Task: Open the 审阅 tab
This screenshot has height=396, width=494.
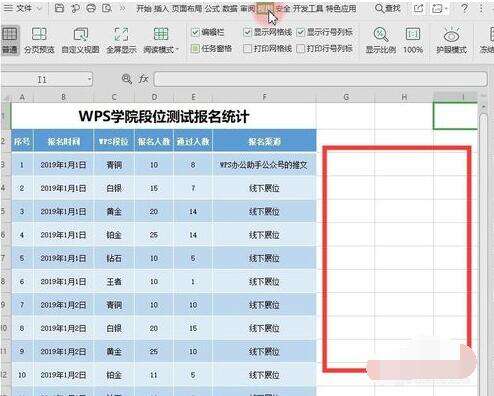Action: (248, 8)
